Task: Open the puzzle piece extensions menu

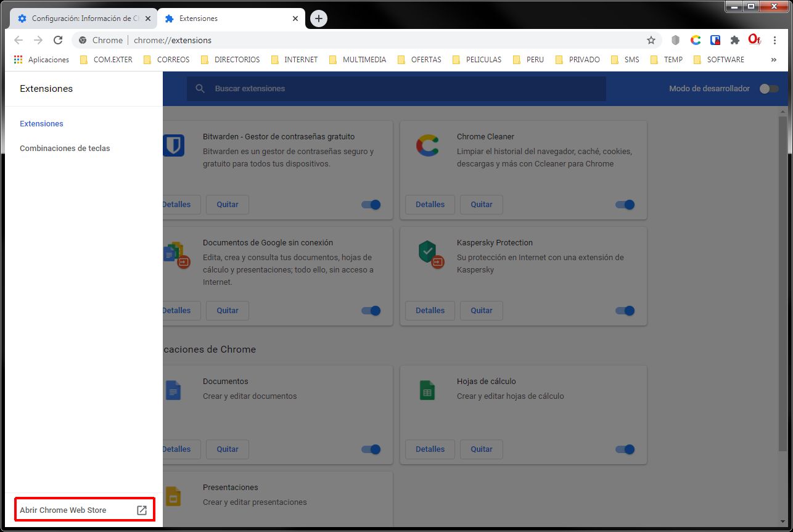Action: (734, 40)
